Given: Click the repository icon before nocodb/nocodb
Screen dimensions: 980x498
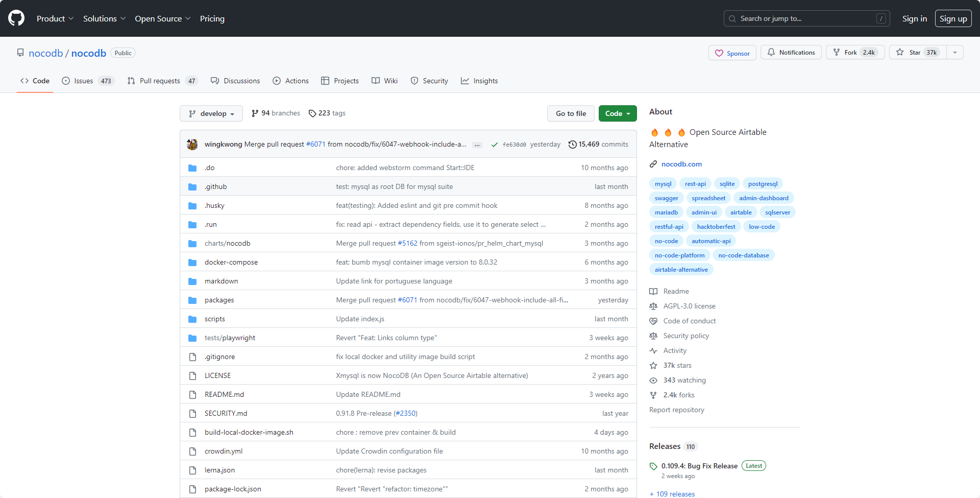Looking at the screenshot, I should point(20,53).
